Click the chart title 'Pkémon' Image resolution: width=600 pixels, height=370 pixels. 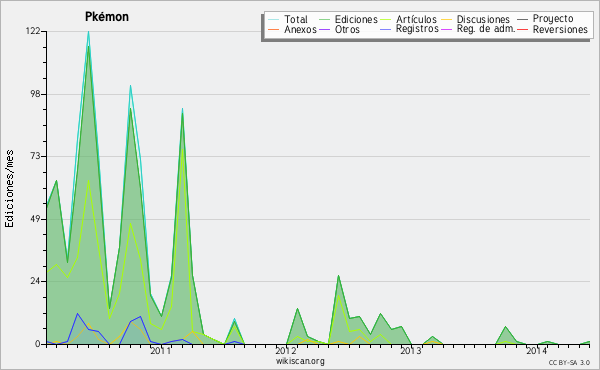click(x=107, y=17)
